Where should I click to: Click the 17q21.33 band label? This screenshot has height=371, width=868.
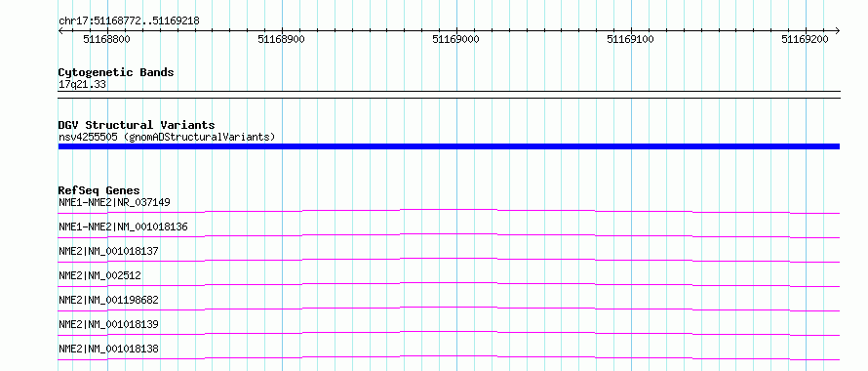click(83, 84)
